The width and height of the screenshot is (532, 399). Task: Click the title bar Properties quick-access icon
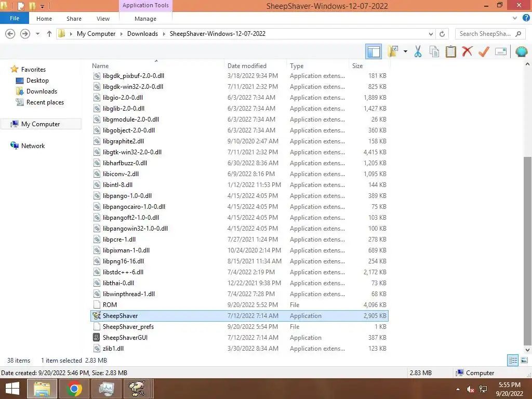click(21, 6)
